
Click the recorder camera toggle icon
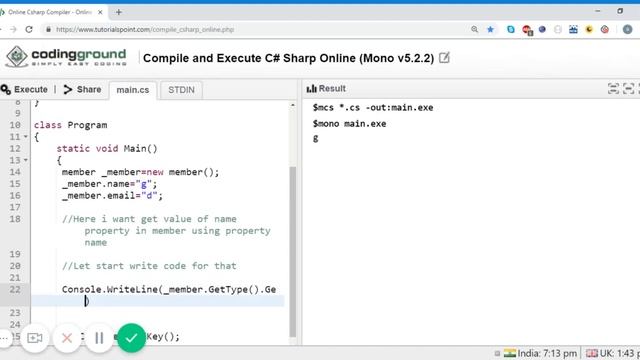click(35, 338)
